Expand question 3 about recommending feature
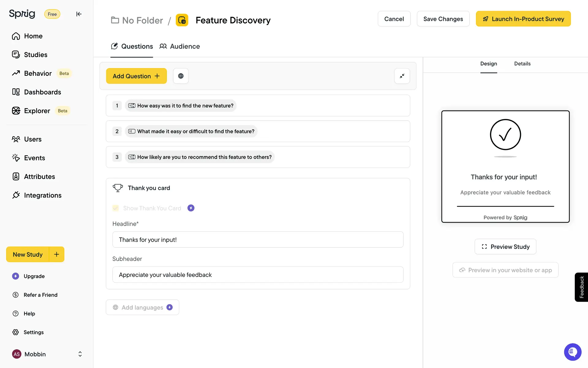Screen dimensions: 588x368 coord(204,157)
